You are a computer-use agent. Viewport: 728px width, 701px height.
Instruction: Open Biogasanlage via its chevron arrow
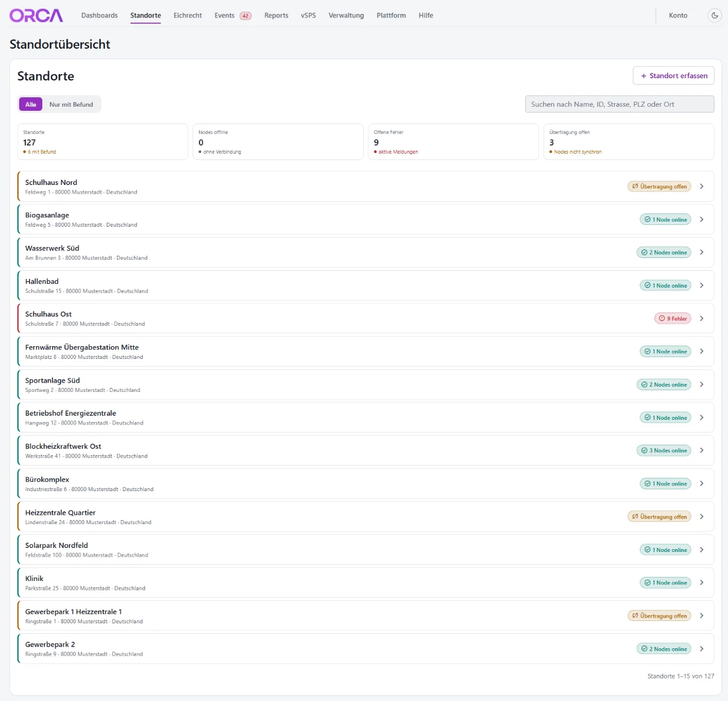coord(702,220)
